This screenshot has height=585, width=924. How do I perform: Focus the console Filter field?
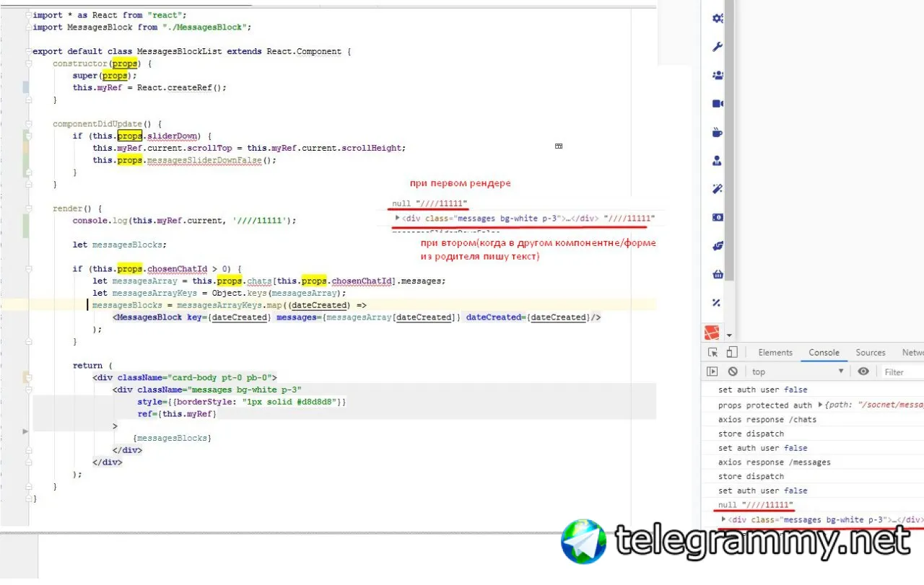(x=902, y=371)
